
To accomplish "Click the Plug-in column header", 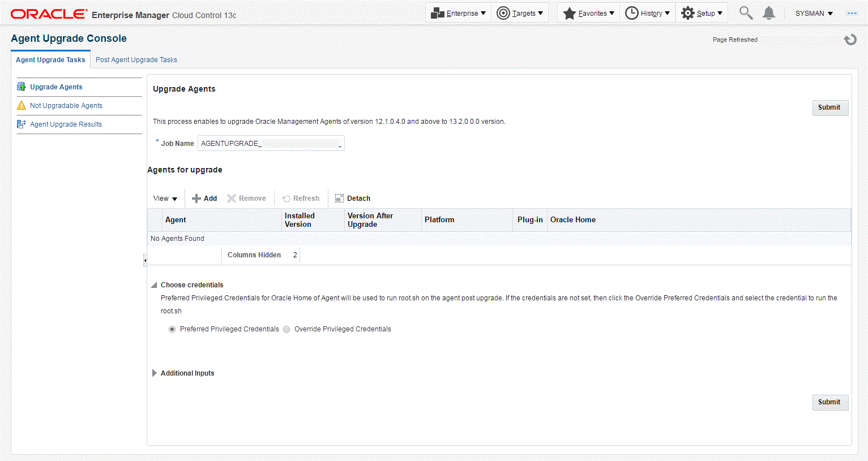I will (530, 220).
